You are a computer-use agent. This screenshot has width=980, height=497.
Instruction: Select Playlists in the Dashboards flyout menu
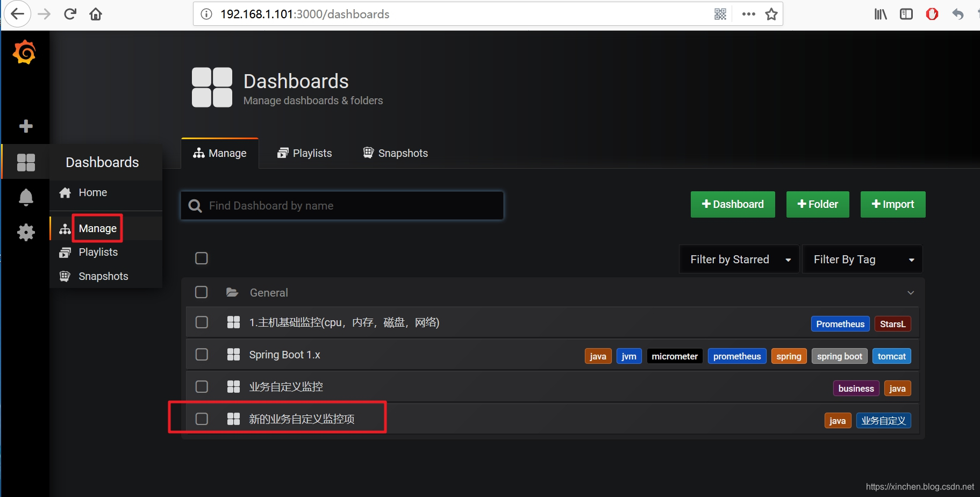point(106,252)
